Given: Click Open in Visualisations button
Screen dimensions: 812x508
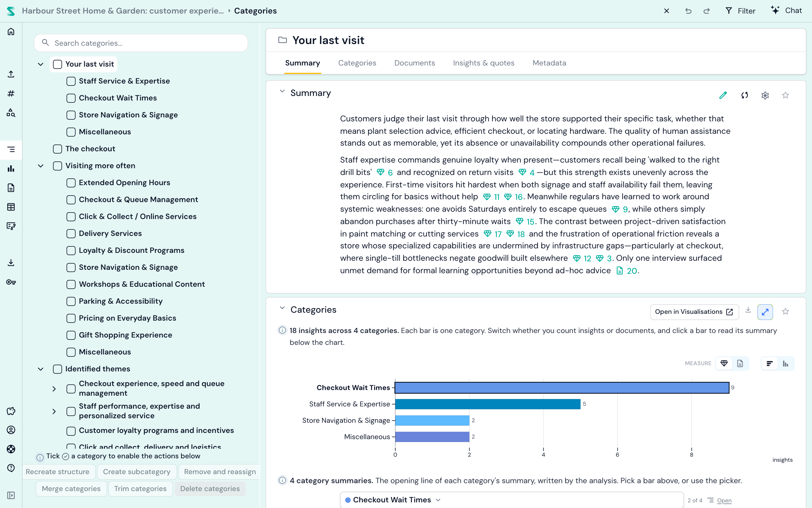Looking at the screenshot, I should coord(694,312).
